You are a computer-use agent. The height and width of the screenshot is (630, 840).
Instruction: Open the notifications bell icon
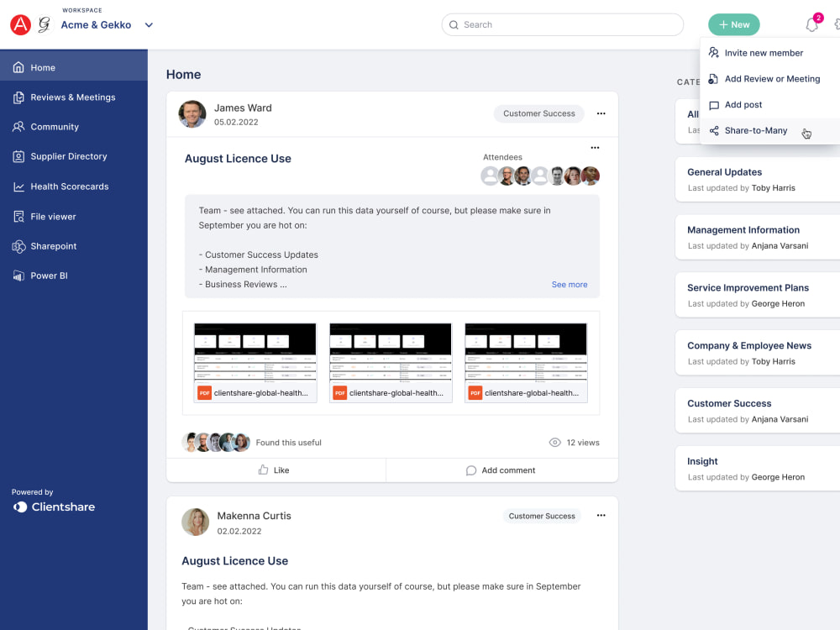[811, 24]
